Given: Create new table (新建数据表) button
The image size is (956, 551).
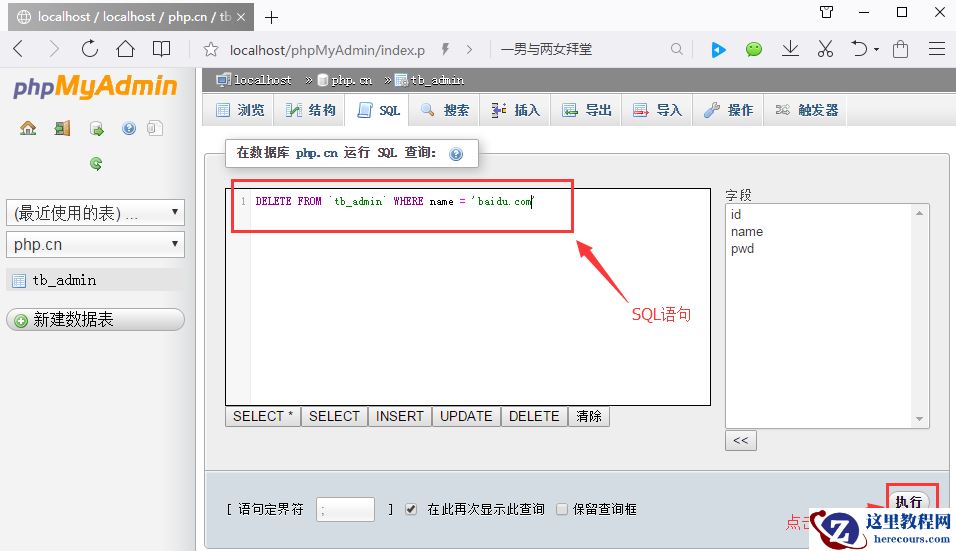Looking at the screenshot, I should coord(95,320).
